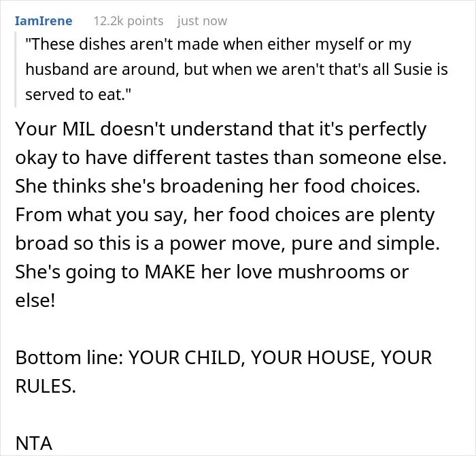Image resolution: width=476 pixels, height=456 pixels.
Task: Click the line 'okay to have different tastes'
Action: point(231,158)
